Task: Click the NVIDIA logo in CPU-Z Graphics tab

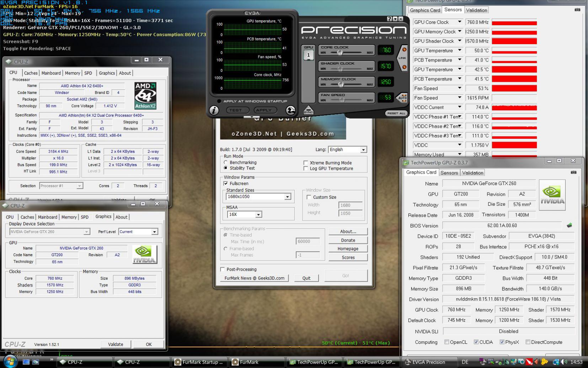Action: [145, 254]
